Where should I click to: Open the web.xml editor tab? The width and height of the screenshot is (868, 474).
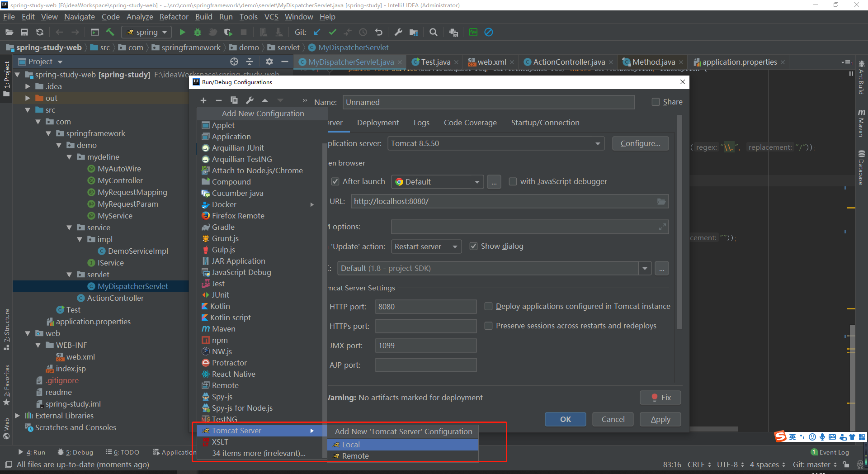click(491, 62)
